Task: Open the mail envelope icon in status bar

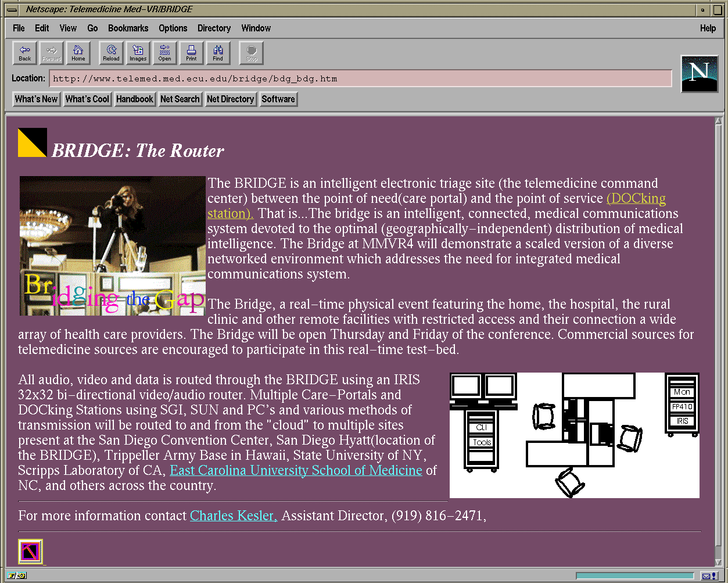Action: tap(709, 576)
